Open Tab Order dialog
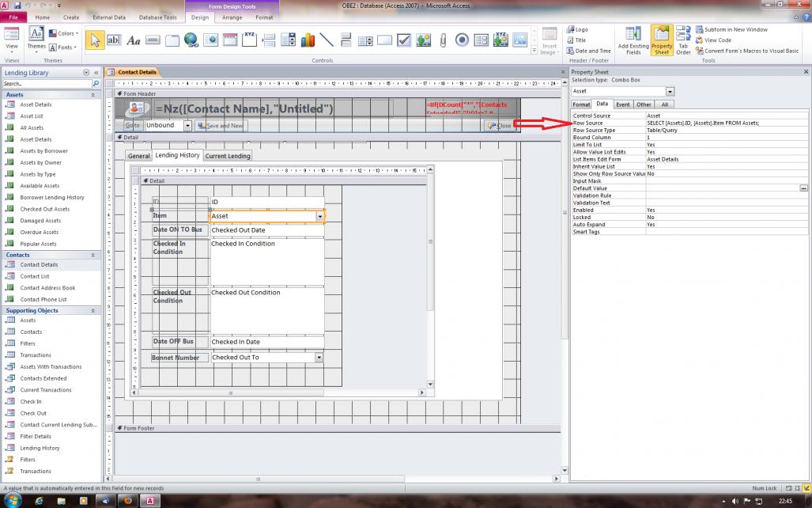Screen dimensions: 812x508 pyautogui.click(x=683, y=40)
